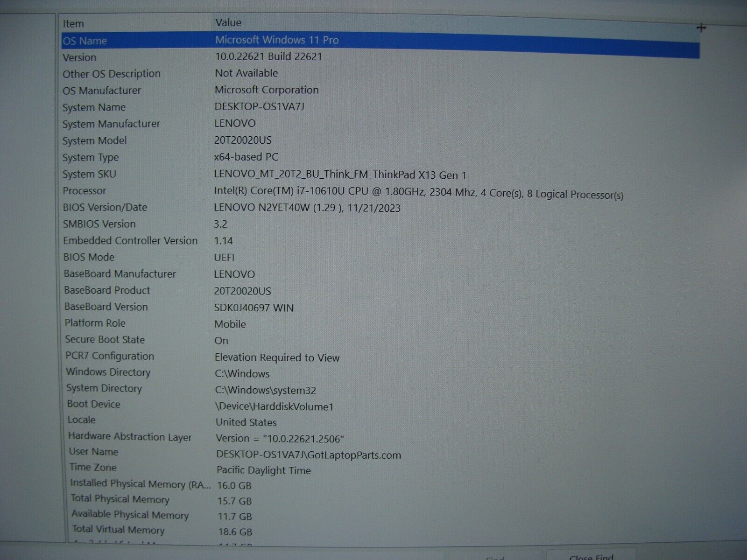Click the ThinkPad X13 Gen 1 SKU value
The image size is (747, 560).
tap(340, 175)
